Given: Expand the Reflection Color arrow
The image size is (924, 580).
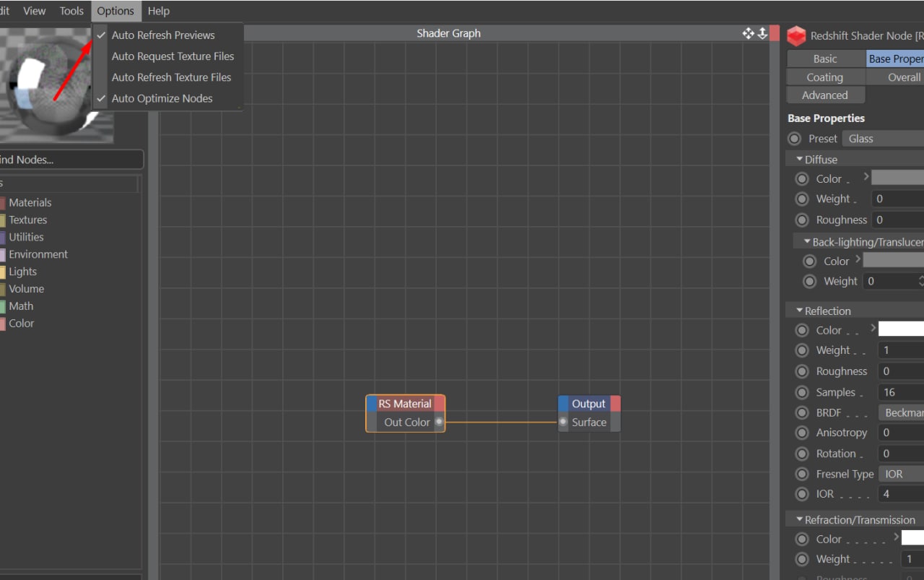Looking at the screenshot, I should tap(873, 328).
